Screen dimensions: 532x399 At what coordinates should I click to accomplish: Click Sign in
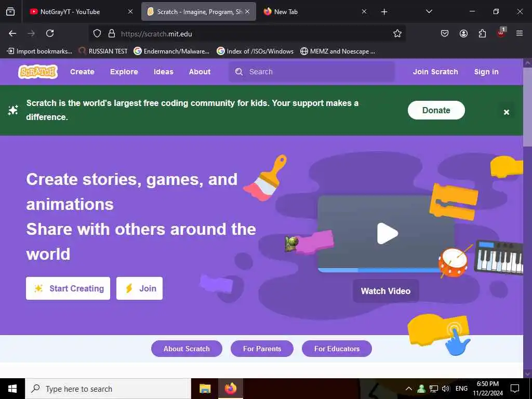(486, 72)
